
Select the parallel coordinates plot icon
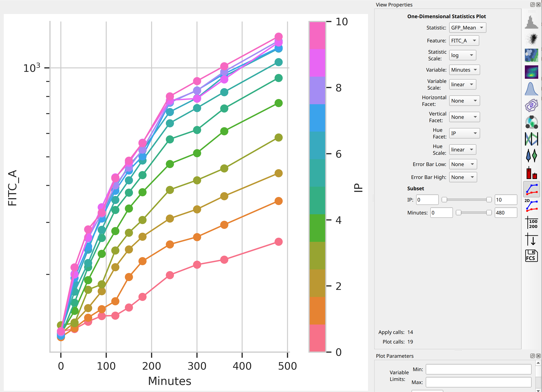click(531, 138)
